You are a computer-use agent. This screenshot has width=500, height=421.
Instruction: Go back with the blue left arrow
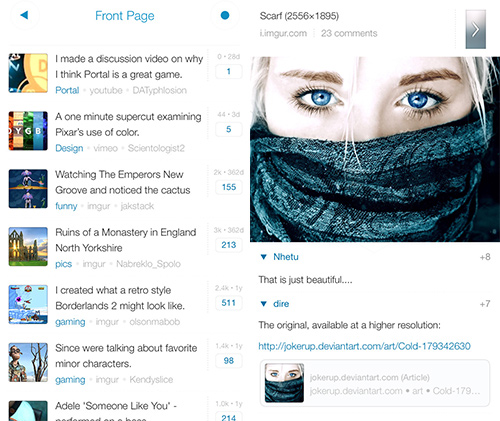click(x=24, y=15)
